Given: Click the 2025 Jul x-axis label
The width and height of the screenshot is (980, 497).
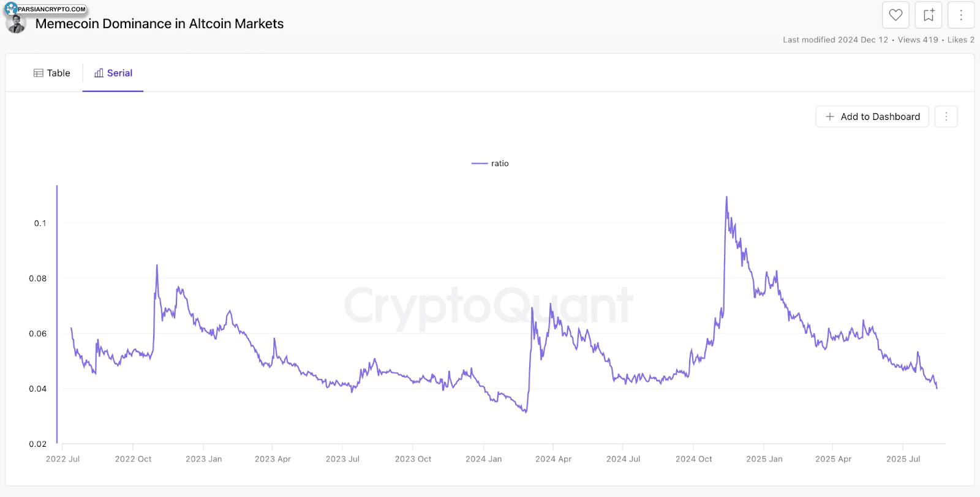Looking at the screenshot, I should pos(903,459).
